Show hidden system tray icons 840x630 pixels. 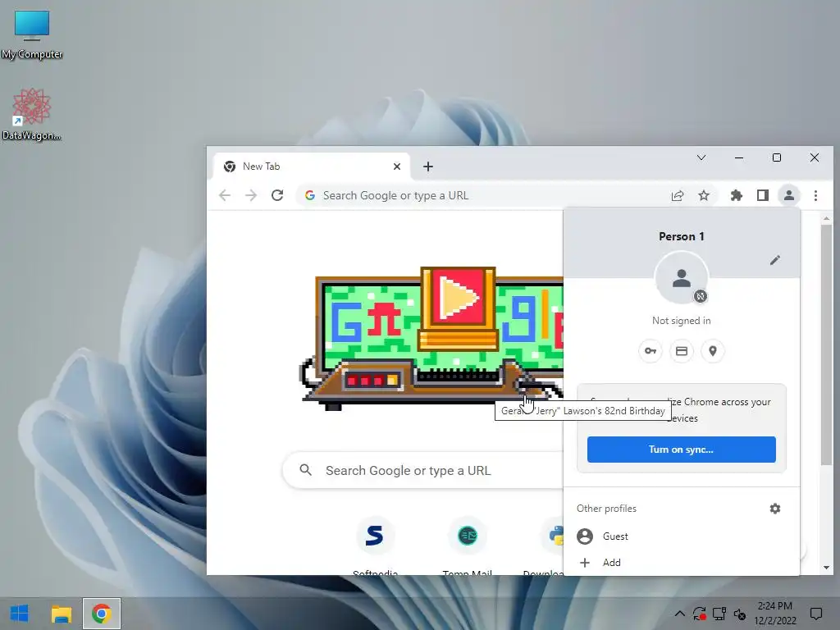[x=679, y=614]
